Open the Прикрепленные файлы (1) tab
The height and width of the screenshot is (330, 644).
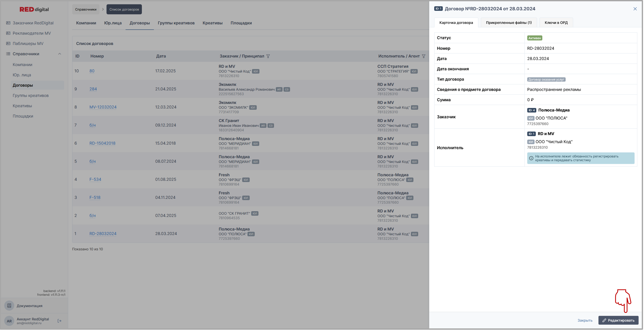click(x=508, y=23)
